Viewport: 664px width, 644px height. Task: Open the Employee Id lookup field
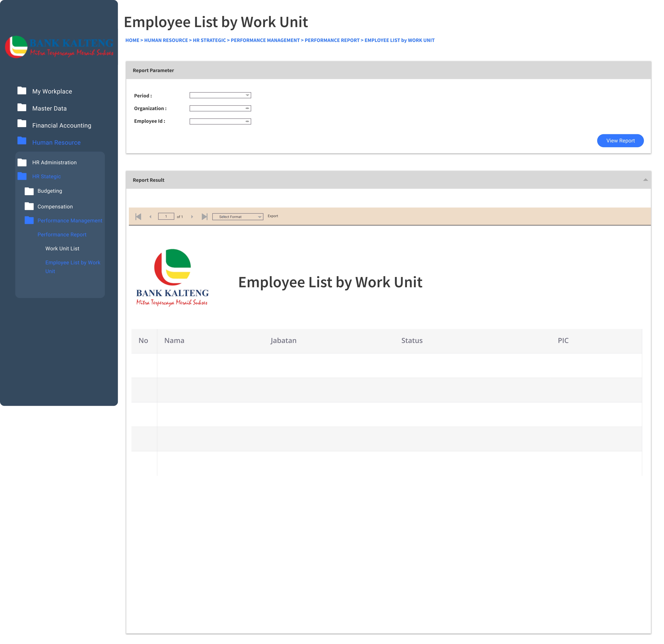pos(220,121)
